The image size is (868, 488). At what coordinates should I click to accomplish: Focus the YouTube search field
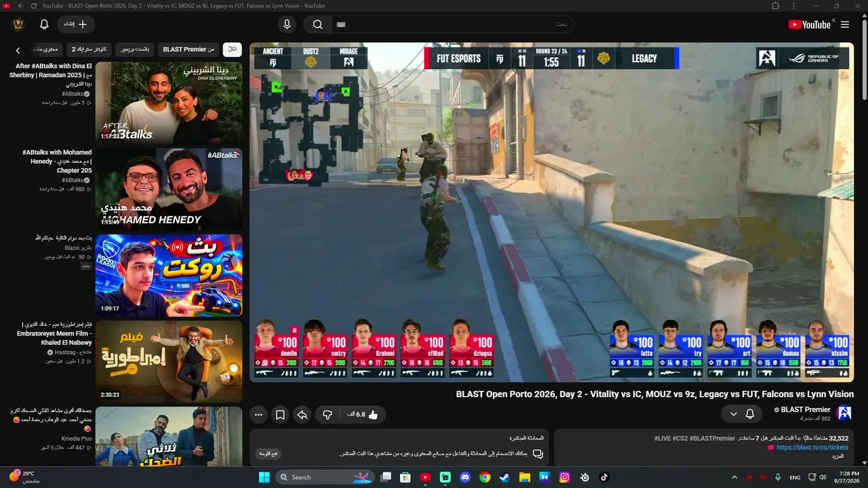point(453,24)
